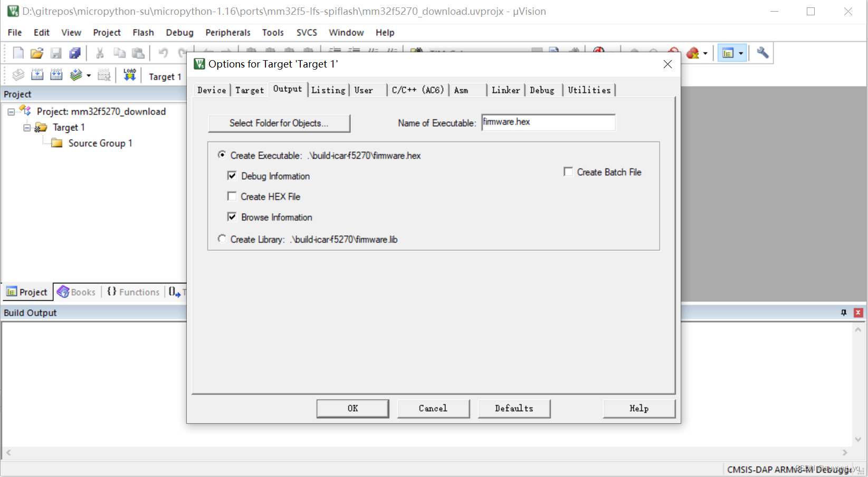The height and width of the screenshot is (477, 868).
Task: Click the kill breakpoints red icon
Action: coord(693,53)
